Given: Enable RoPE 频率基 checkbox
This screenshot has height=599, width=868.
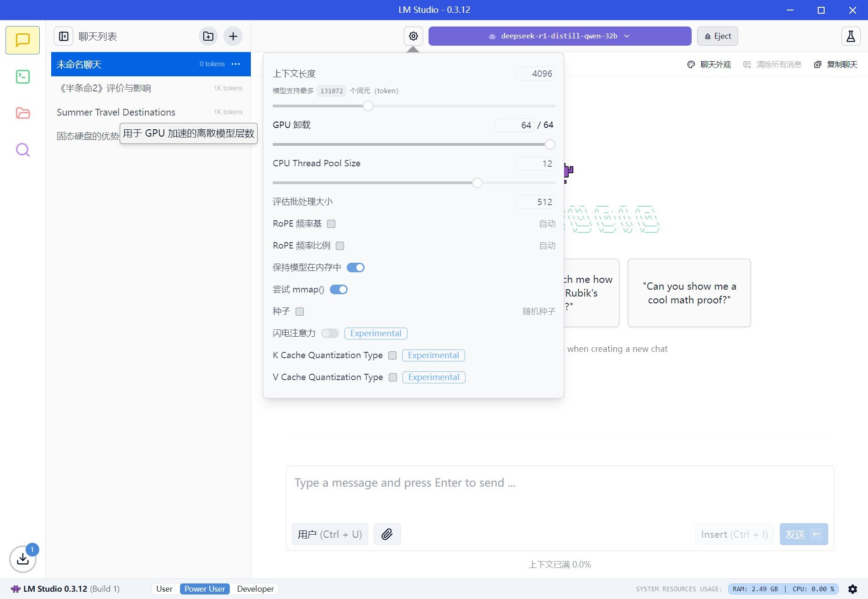Looking at the screenshot, I should point(331,224).
